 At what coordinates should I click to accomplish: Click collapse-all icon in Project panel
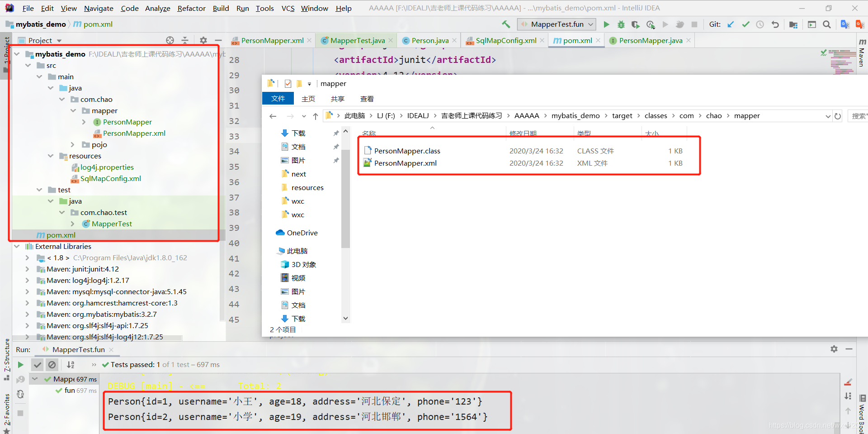click(185, 40)
